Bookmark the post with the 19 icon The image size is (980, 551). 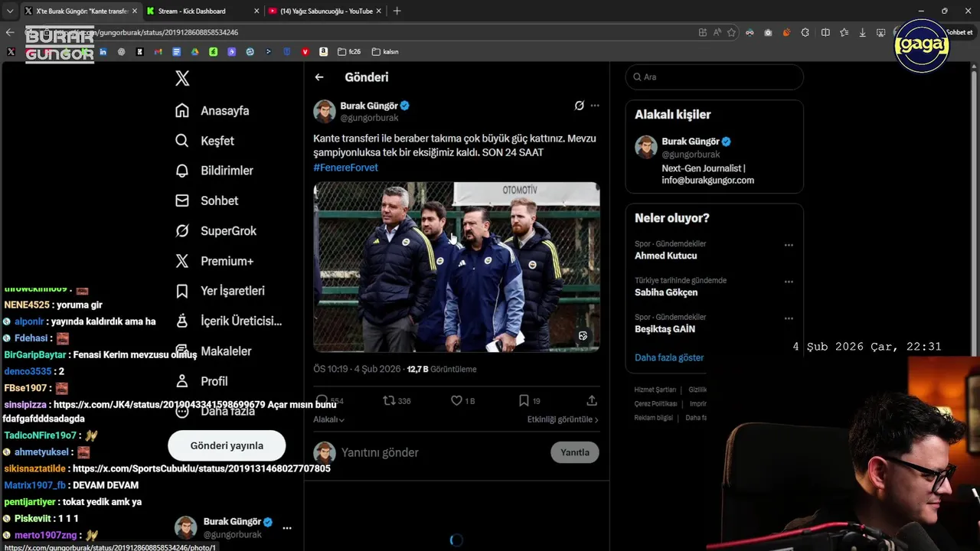(524, 400)
